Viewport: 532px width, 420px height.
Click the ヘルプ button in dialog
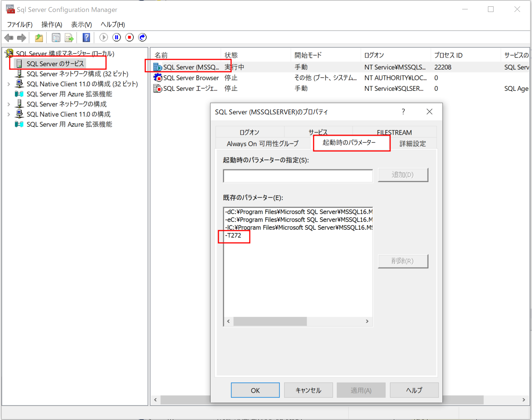414,390
